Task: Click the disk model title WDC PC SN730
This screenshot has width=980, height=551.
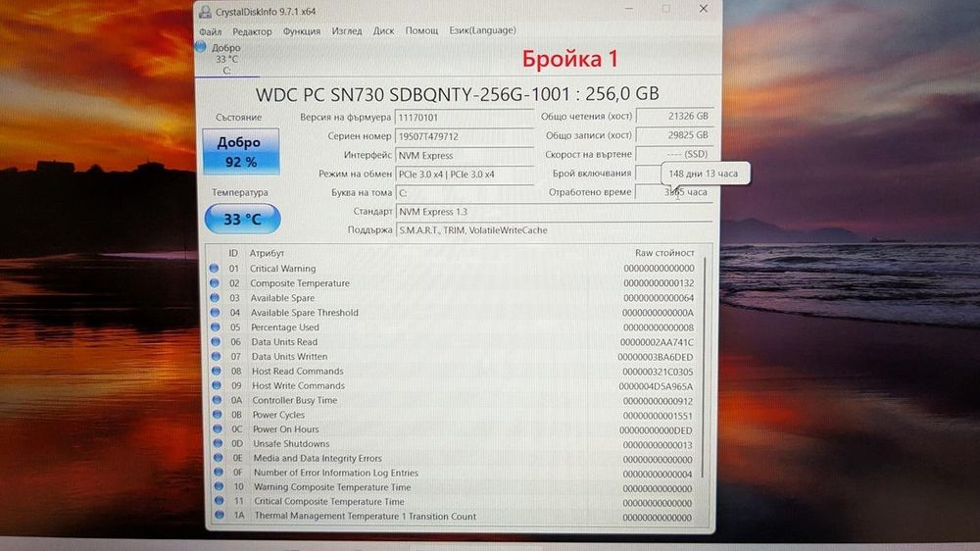Action: click(x=457, y=94)
